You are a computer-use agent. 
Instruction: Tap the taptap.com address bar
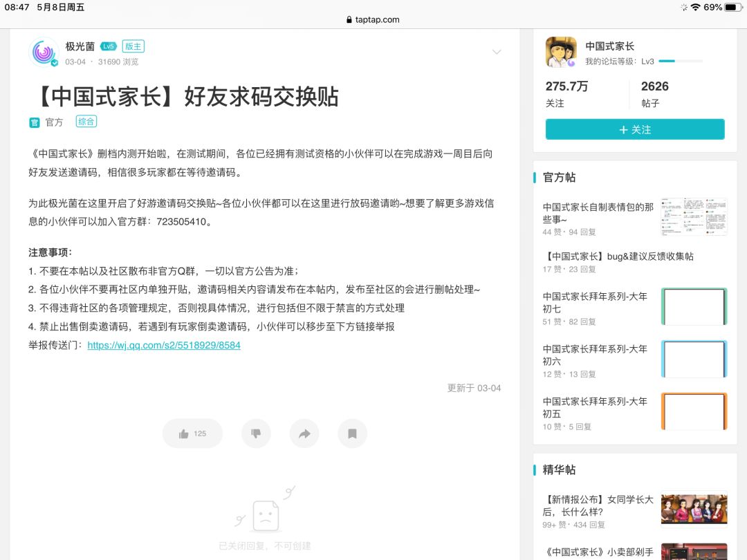coord(373,19)
